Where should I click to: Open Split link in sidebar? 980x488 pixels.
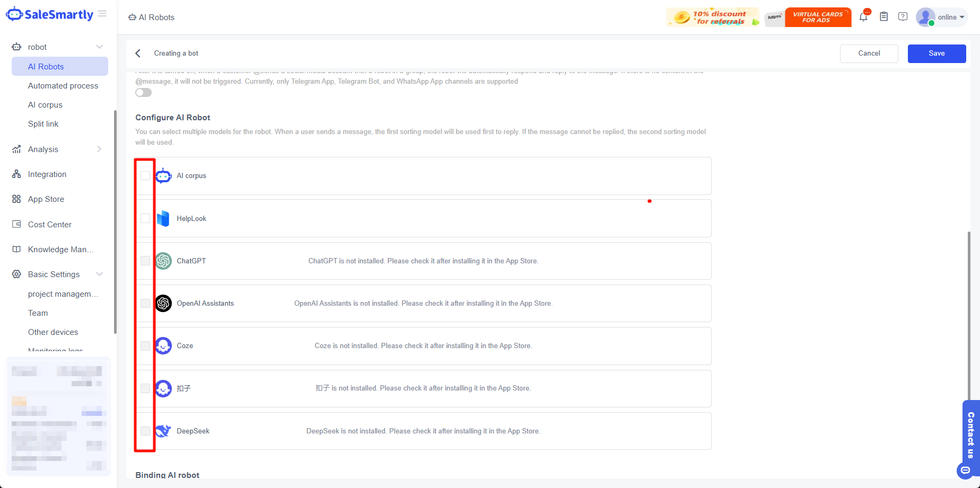(43, 124)
